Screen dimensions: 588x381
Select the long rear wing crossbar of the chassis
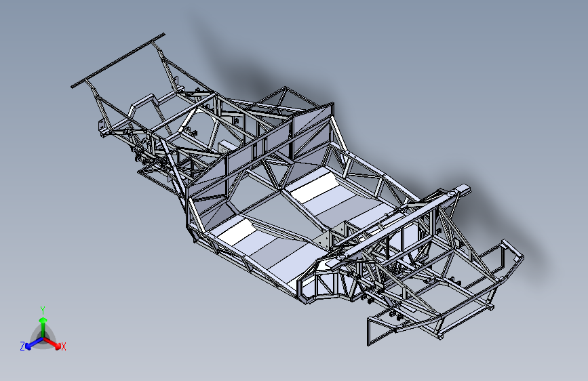(118, 61)
